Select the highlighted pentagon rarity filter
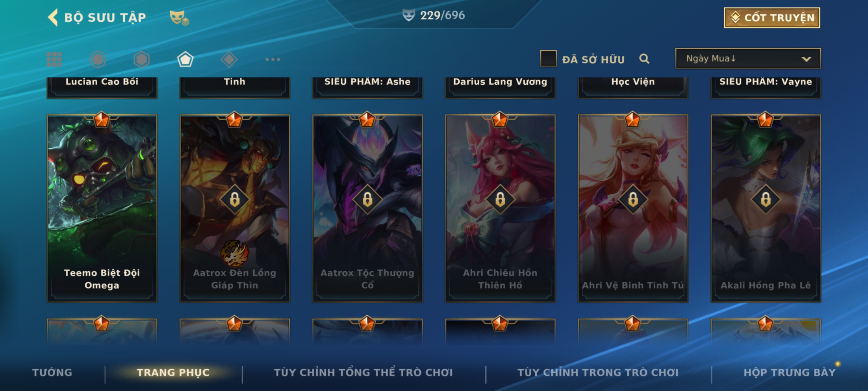The image size is (868, 391). coord(185,59)
